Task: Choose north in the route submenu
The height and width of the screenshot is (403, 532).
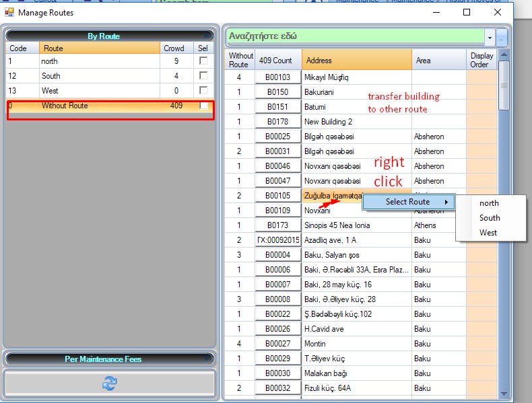Action: (490, 203)
